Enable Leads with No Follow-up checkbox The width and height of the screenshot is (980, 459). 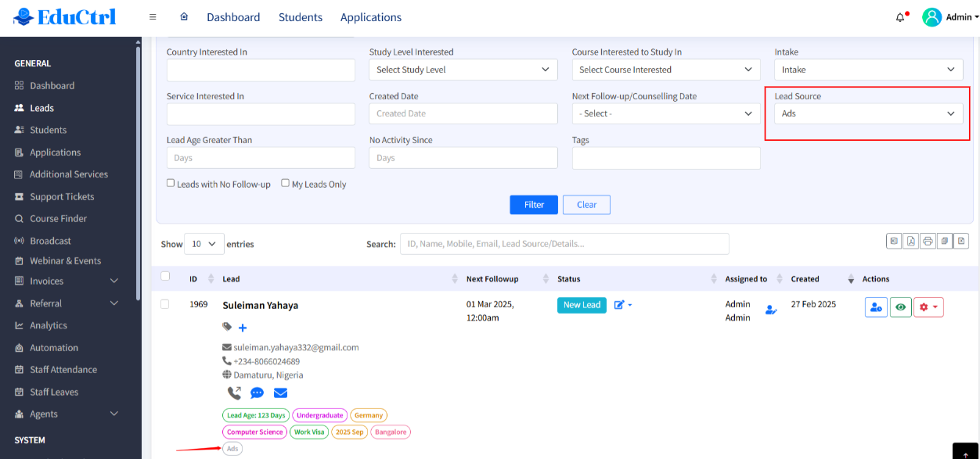click(x=171, y=183)
